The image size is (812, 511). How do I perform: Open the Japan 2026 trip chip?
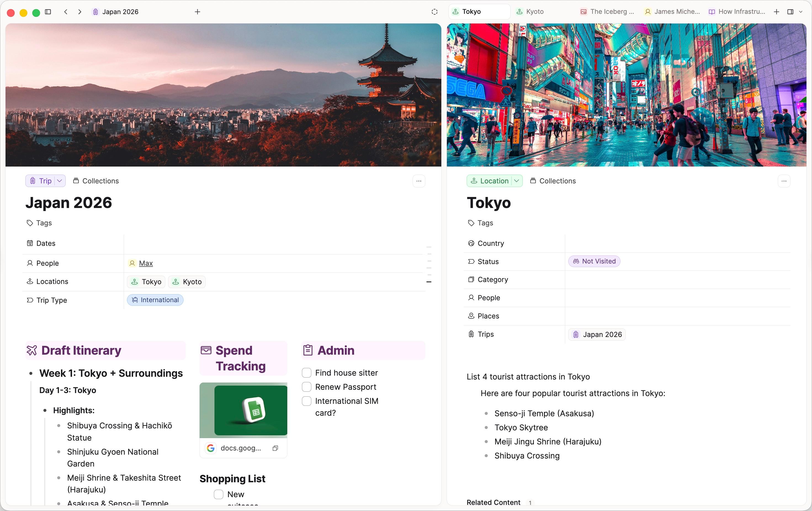[x=597, y=334]
